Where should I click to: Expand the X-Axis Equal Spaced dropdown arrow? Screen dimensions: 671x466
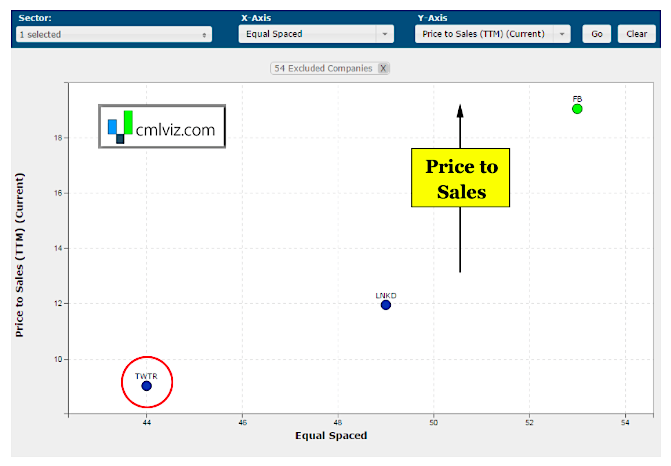pyautogui.click(x=385, y=34)
